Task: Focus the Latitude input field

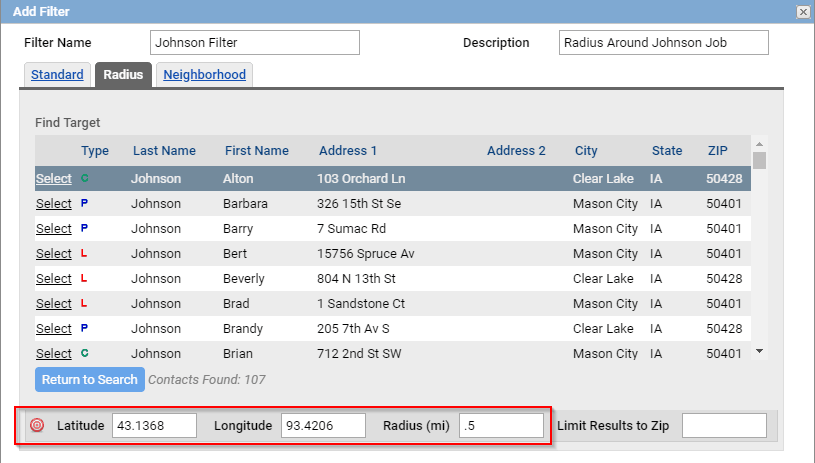Action: coord(154,426)
